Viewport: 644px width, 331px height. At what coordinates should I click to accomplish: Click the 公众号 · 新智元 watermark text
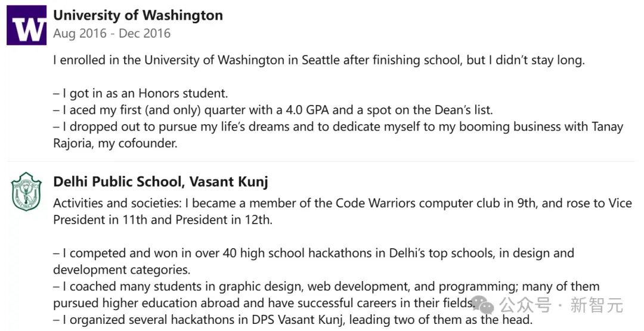[561, 305]
